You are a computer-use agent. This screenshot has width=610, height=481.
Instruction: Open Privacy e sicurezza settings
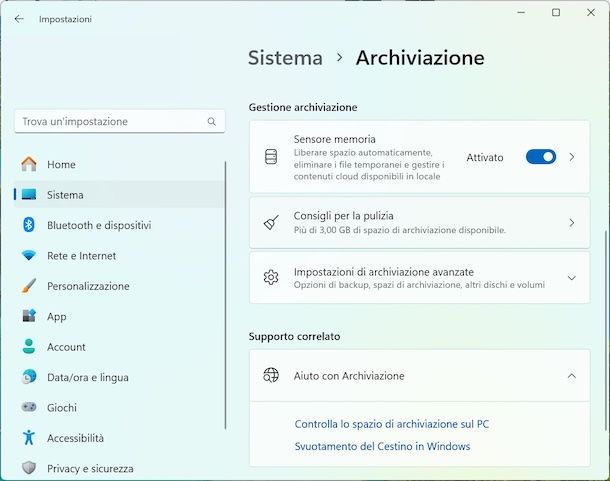(90, 468)
